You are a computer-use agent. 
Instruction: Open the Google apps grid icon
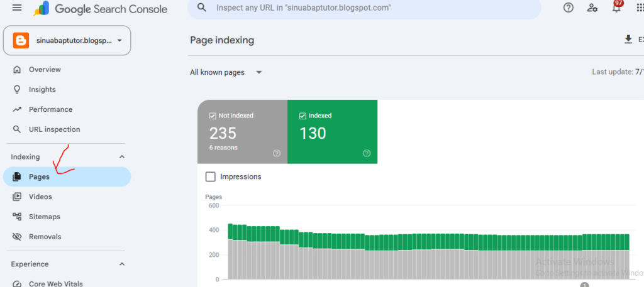(x=640, y=8)
